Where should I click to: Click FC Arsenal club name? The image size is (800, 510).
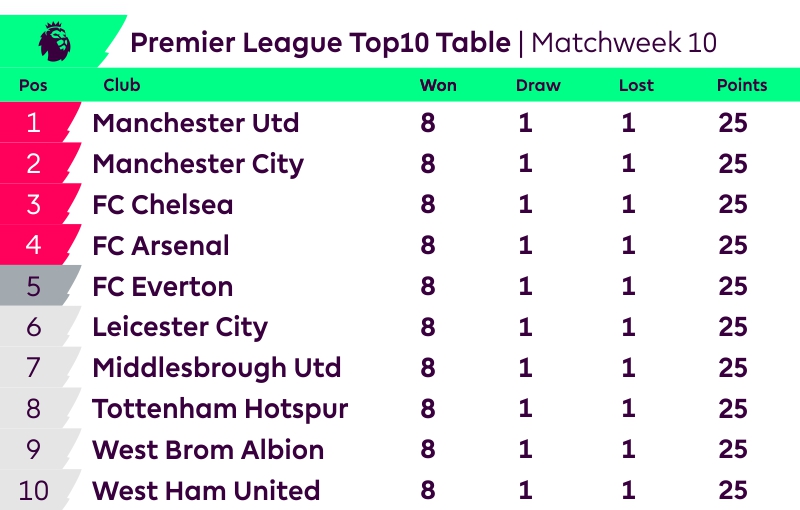(x=161, y=246)
